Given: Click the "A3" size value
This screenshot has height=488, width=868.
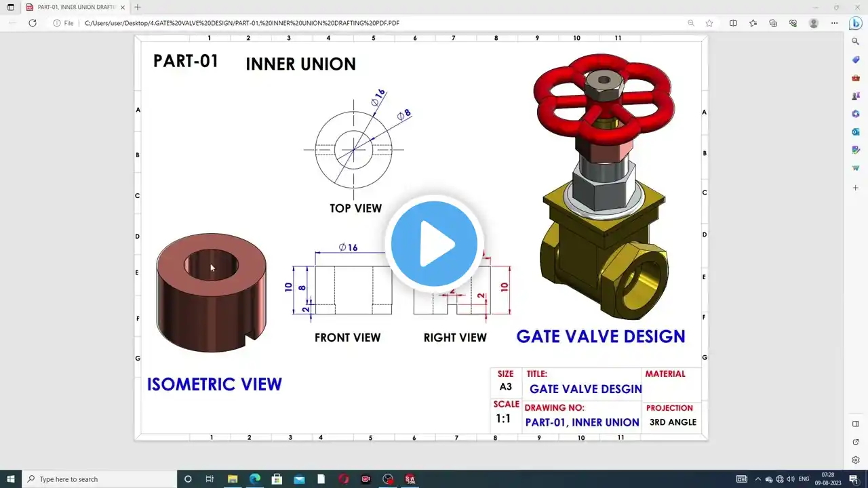Looking at the screenshot, I should (506, 387).
